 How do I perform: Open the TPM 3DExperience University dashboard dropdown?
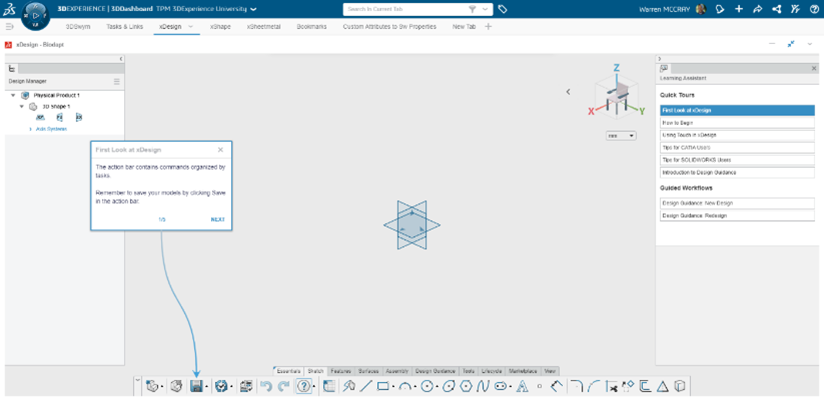254,9
